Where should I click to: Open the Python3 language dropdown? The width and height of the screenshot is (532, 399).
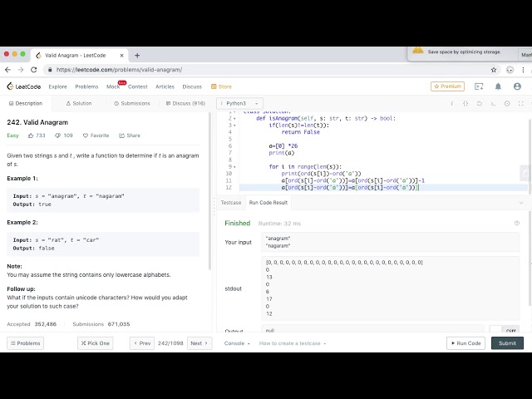coord(240,103)
